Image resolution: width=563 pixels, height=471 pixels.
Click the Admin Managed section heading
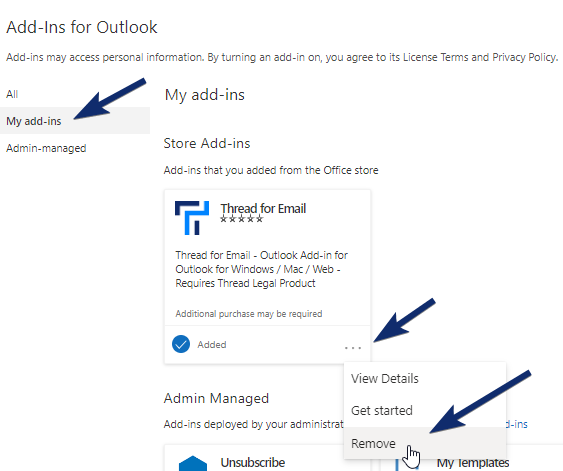click(x=216, y=398)
